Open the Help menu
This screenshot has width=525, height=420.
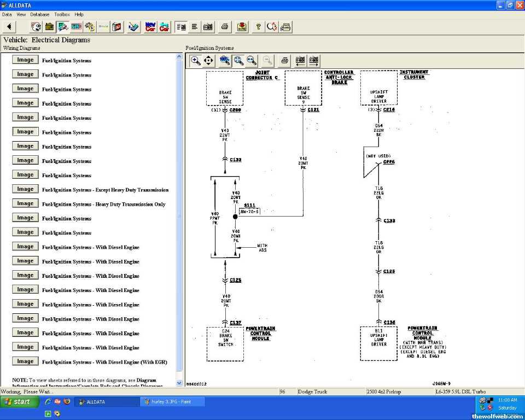pyautogui.click(x=79, y=14)
